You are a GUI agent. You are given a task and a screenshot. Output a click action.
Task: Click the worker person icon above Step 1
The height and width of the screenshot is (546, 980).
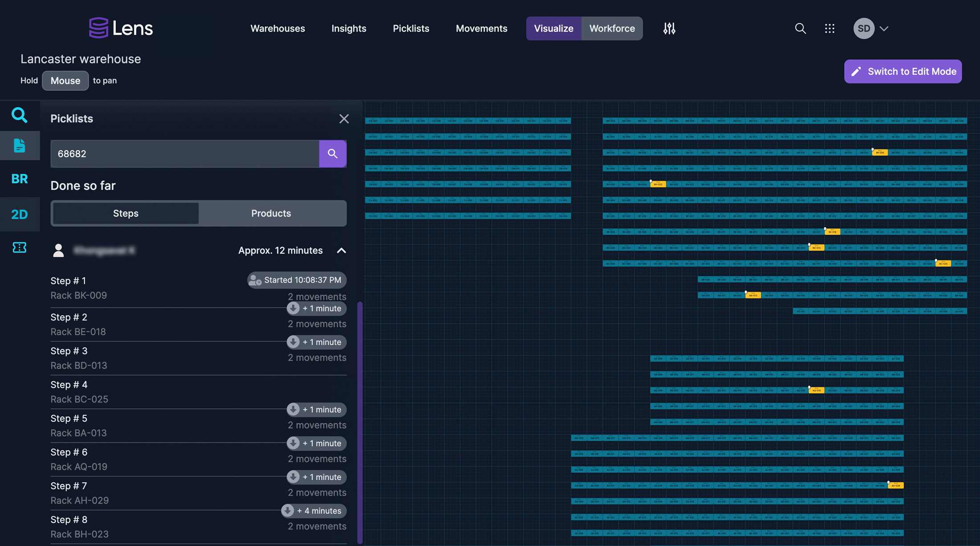[x=58, y=250]
